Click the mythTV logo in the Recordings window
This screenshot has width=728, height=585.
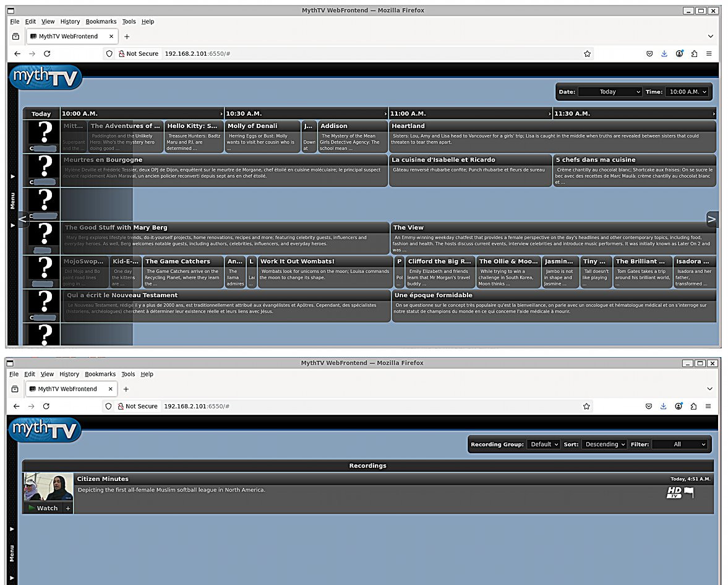click(45, 430)
